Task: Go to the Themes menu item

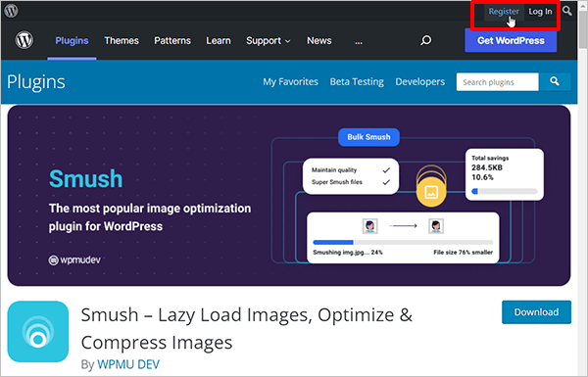Action: click(122, 40)
